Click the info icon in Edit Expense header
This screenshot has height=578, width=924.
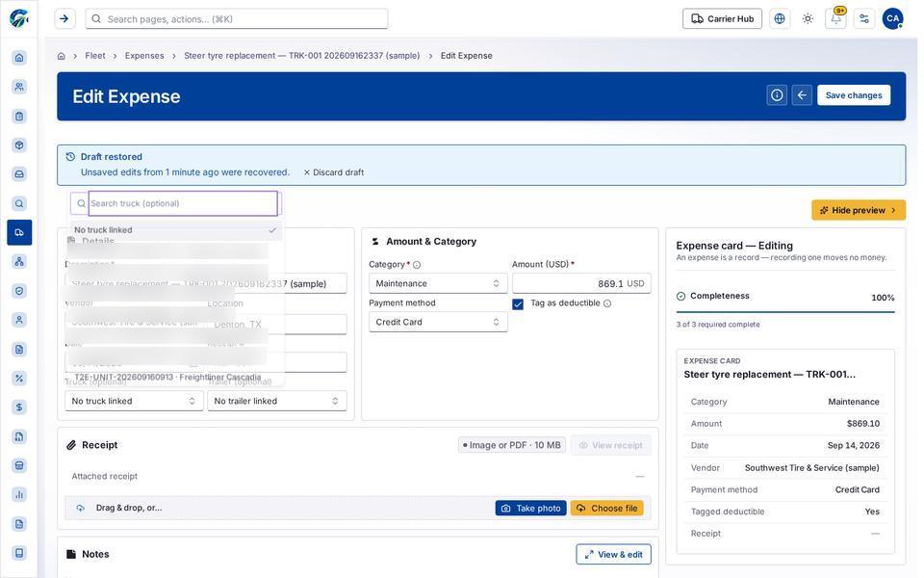778,95
